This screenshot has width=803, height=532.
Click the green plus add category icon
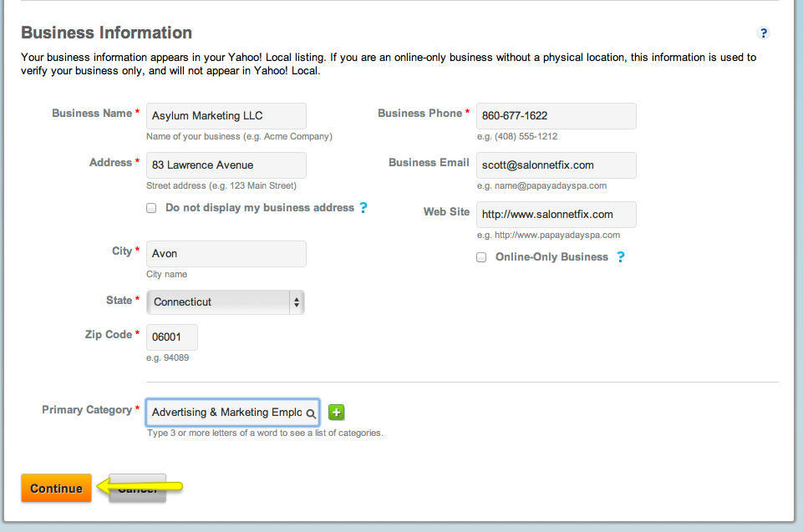336,412
